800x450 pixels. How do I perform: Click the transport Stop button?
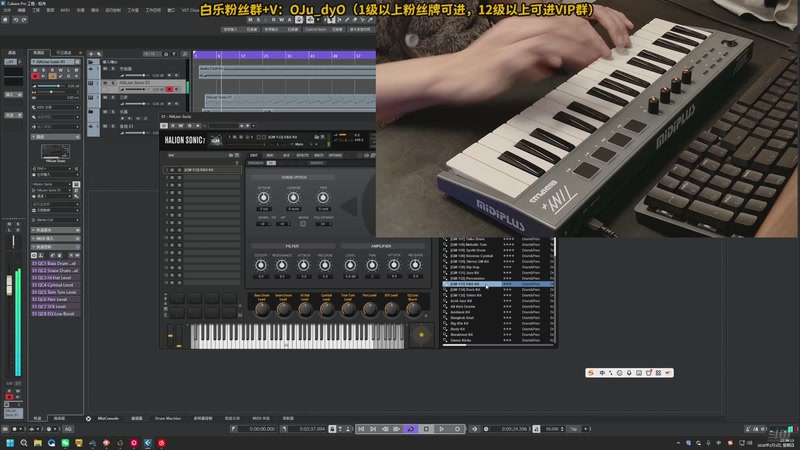[427, 429]
